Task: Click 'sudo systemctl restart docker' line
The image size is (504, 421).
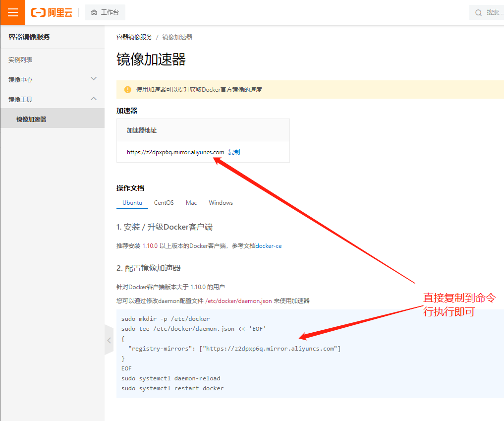Action: pyautogui.click(x=172, y=388)
